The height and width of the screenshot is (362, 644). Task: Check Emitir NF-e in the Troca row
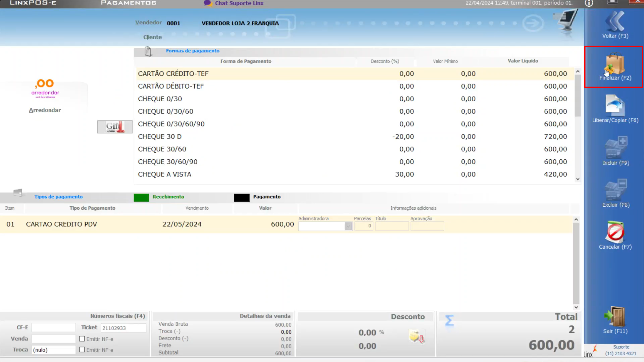[82, 350]
